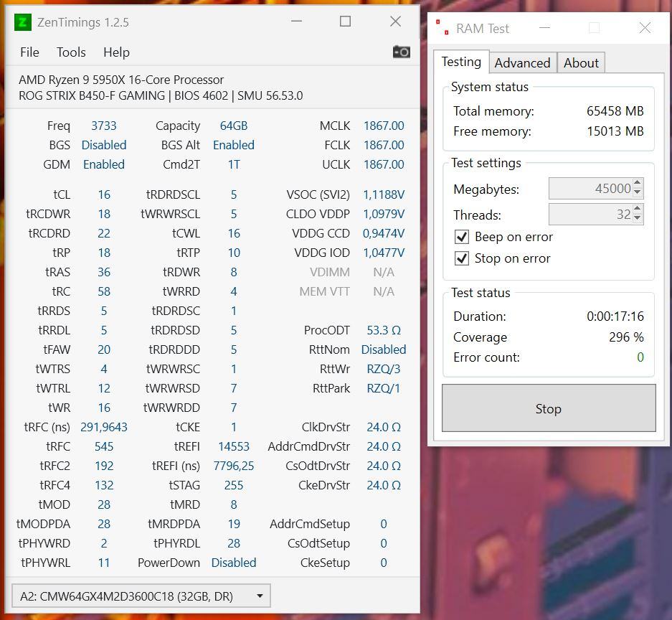The height and width of the screenshot is (620, 672).
Task: Decrease Megabytes with the down arrow
Action: pos(638,193)
